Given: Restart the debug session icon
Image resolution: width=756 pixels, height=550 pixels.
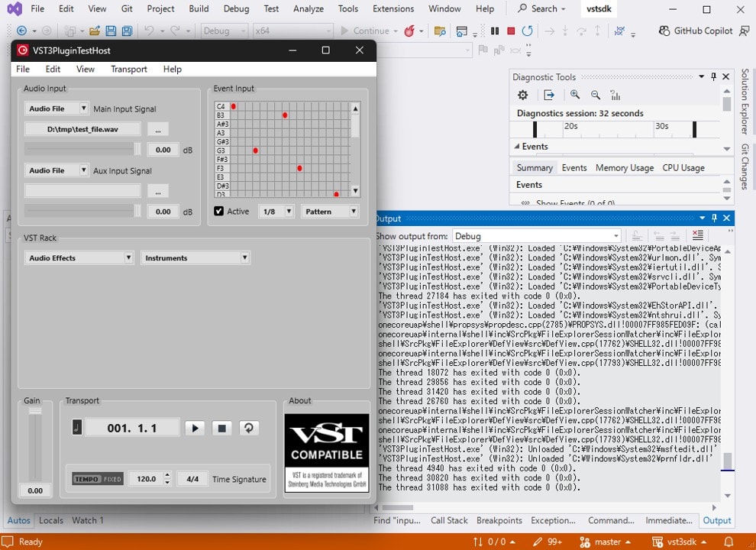Looking at the screenshot, I should coord(528,31).
